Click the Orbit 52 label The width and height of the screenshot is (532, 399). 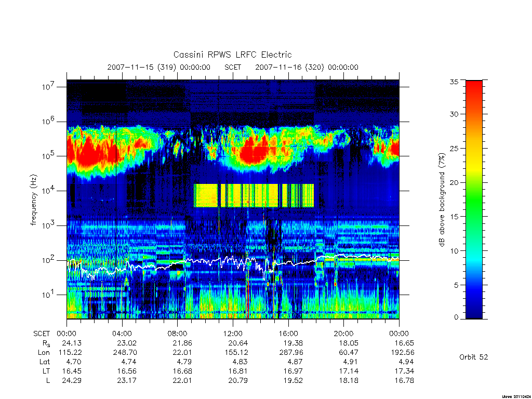click(473, 357)
